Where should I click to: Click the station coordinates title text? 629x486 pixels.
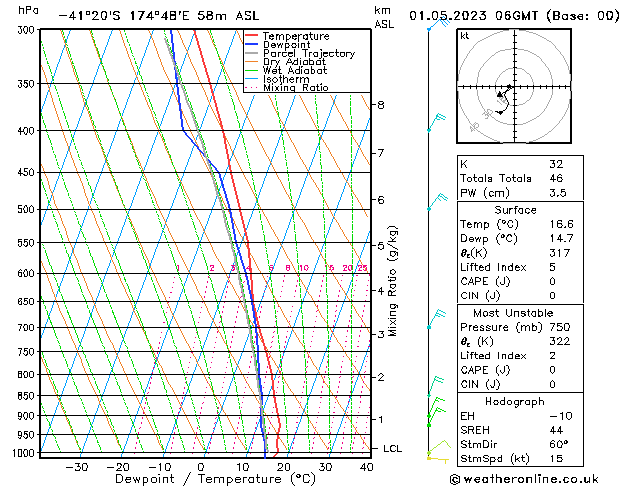[144, 15]
